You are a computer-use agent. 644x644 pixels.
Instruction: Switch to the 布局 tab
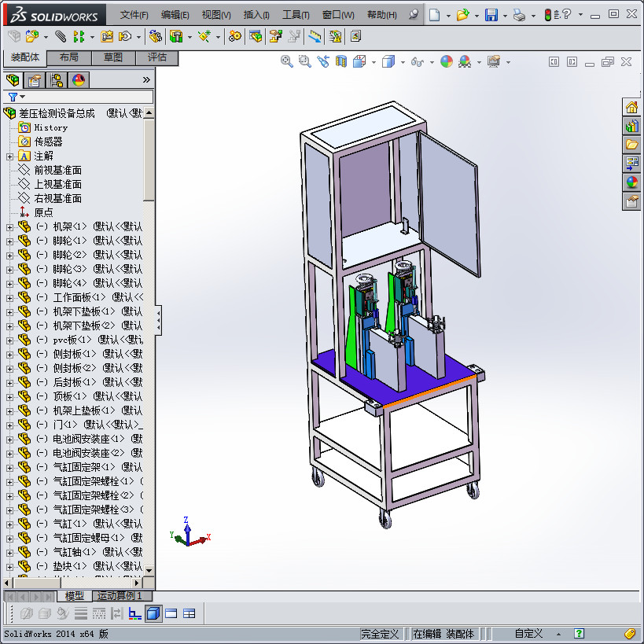click(69, 57)
